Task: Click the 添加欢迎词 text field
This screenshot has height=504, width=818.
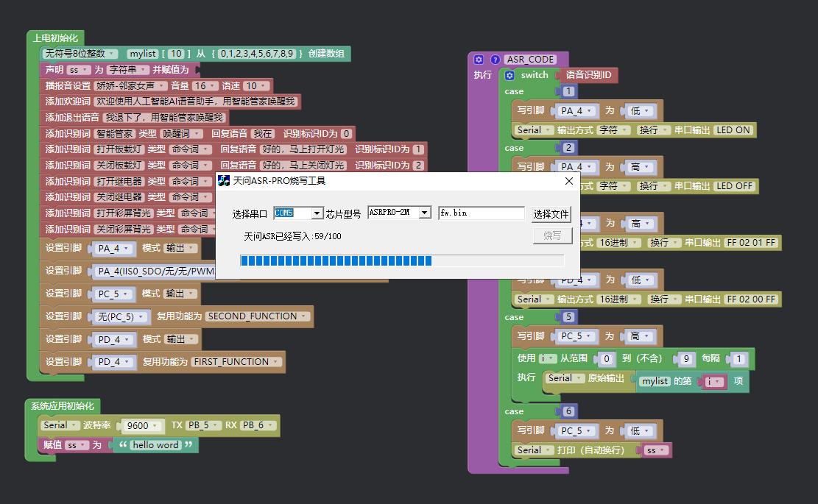Action: click(196, 102)
